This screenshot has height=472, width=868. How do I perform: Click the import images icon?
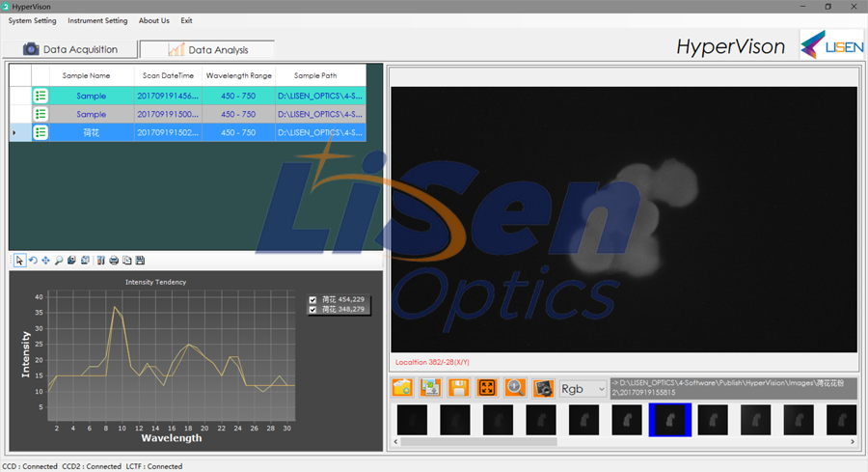click(430, 388)
